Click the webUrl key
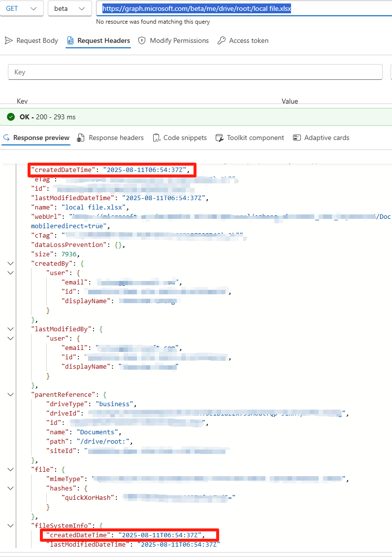 tap(46, 217)
